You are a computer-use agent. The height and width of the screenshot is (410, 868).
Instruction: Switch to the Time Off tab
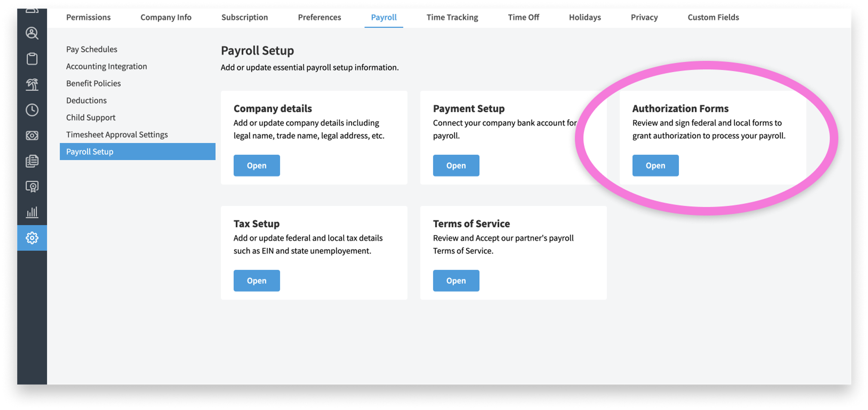coord(524,17)
